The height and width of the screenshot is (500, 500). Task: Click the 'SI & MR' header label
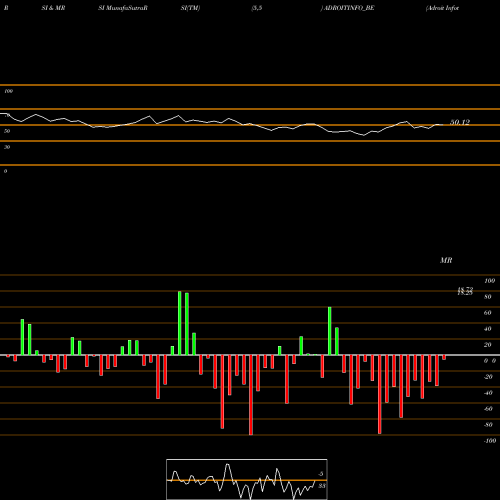53,8
